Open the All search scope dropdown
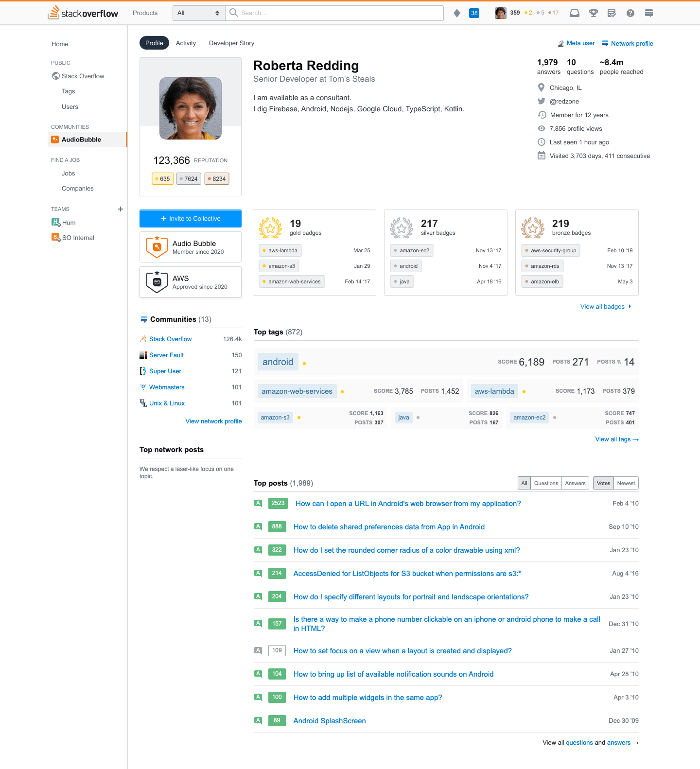Screen dimensions: 700x769 [x=199, y=13]
